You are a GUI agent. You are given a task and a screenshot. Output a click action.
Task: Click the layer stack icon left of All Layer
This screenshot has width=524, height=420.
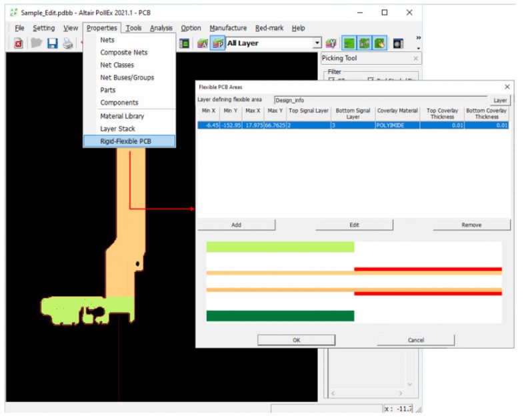point(217,43)
